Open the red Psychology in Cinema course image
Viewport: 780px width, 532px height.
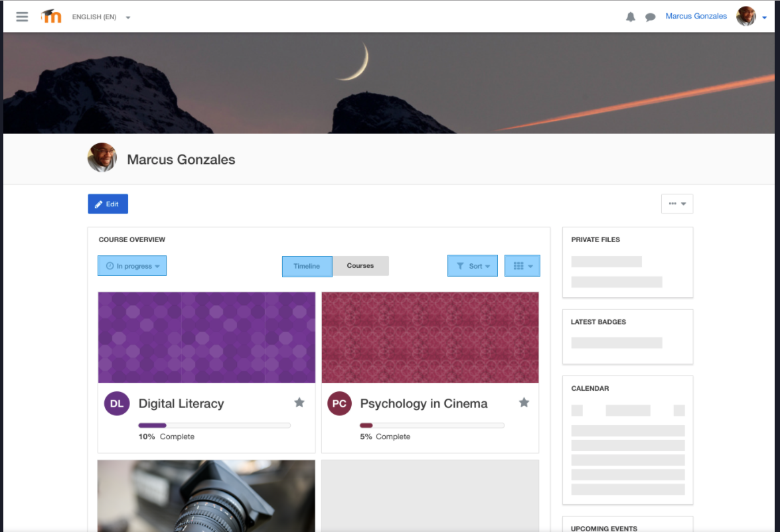(x=430, y=337)
